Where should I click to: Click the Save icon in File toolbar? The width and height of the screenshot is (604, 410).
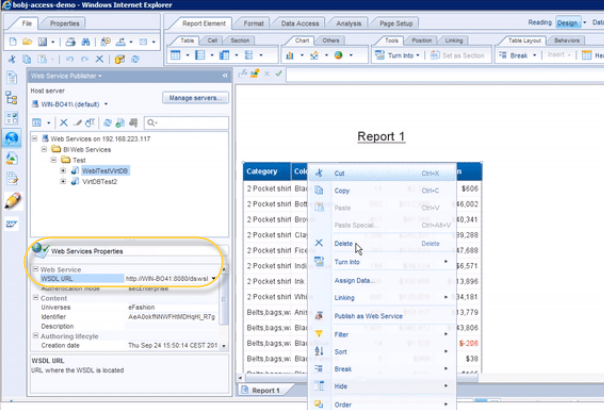pyautogui.click(x=42, y=42)
